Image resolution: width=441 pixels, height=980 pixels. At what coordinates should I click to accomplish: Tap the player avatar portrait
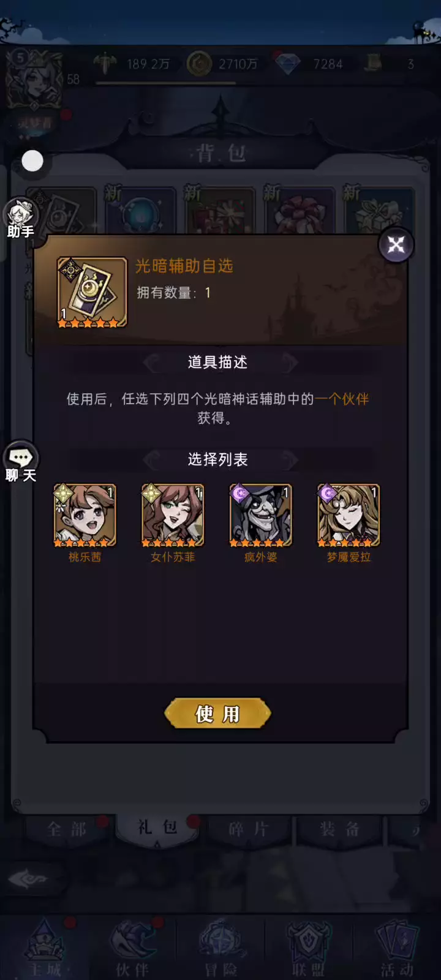coord(34,80)
